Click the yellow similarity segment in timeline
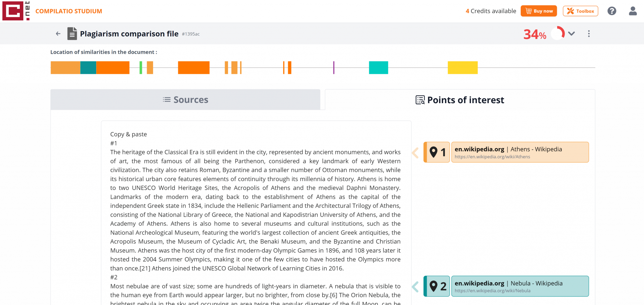 pos(463,68)
